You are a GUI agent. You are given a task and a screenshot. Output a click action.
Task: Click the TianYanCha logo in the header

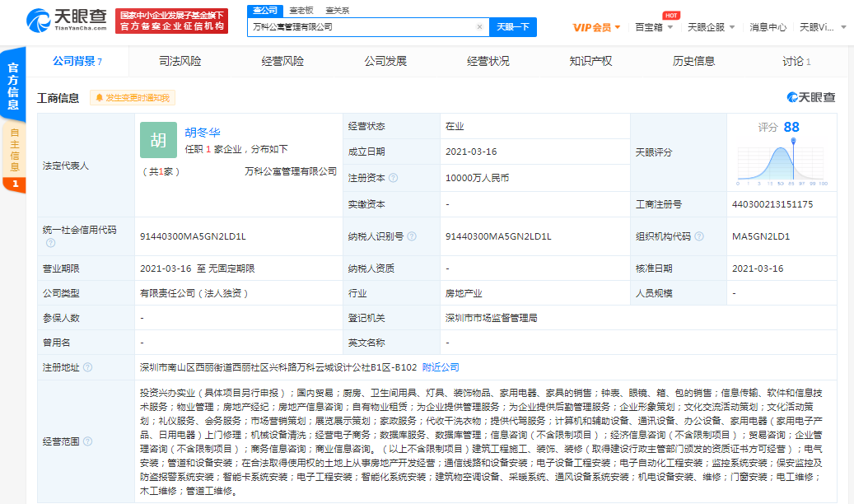(66, 20)
